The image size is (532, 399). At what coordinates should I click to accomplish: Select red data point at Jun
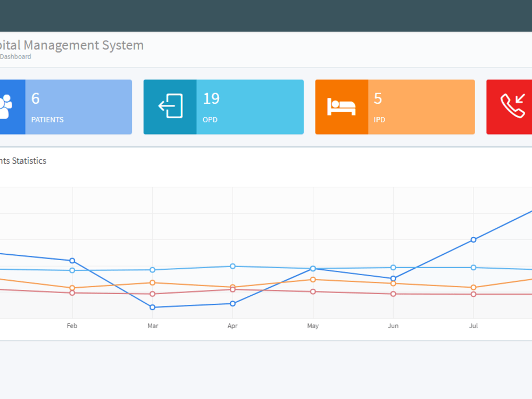(393, 294)
